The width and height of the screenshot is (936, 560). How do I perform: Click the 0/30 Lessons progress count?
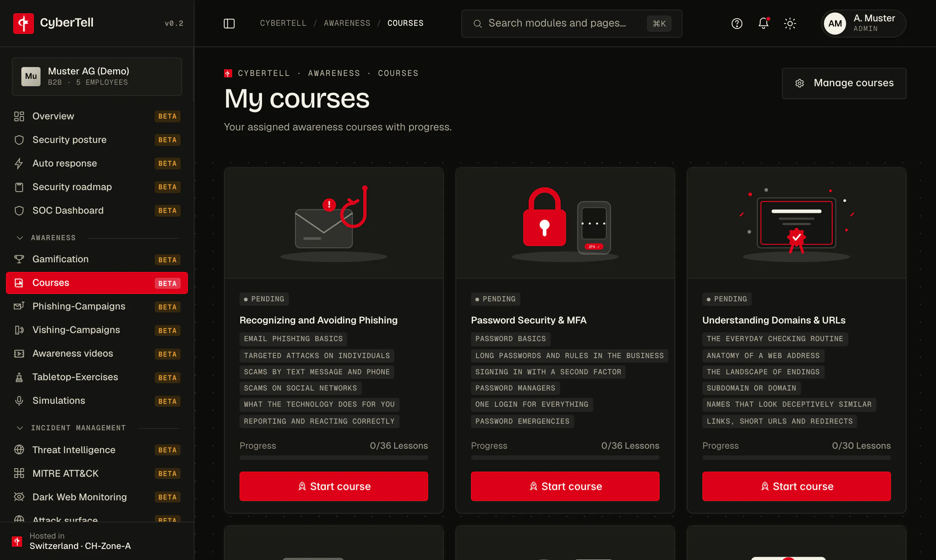861,446
